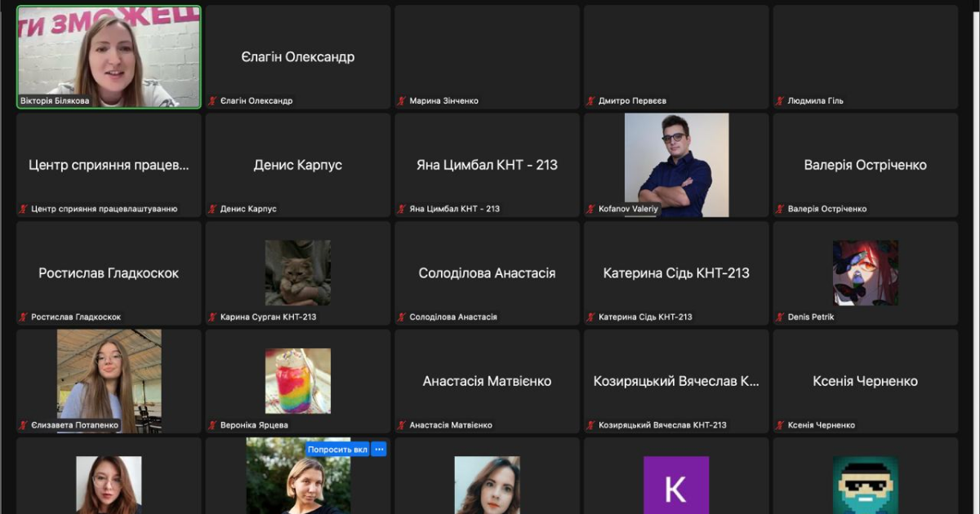Click the purple 'K' initial avatar
Image resolution: width=980 pixels, height=514 pixels.
click(676, 485)
